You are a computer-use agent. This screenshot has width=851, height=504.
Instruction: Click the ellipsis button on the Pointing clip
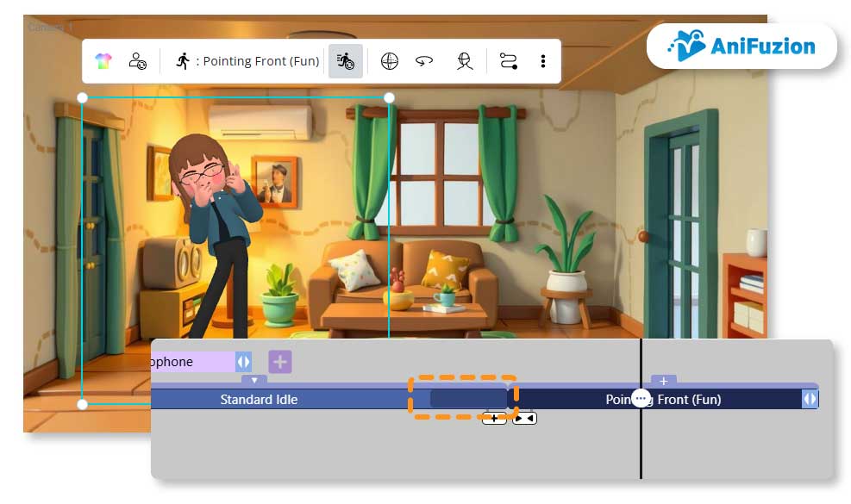click(641, 397)
